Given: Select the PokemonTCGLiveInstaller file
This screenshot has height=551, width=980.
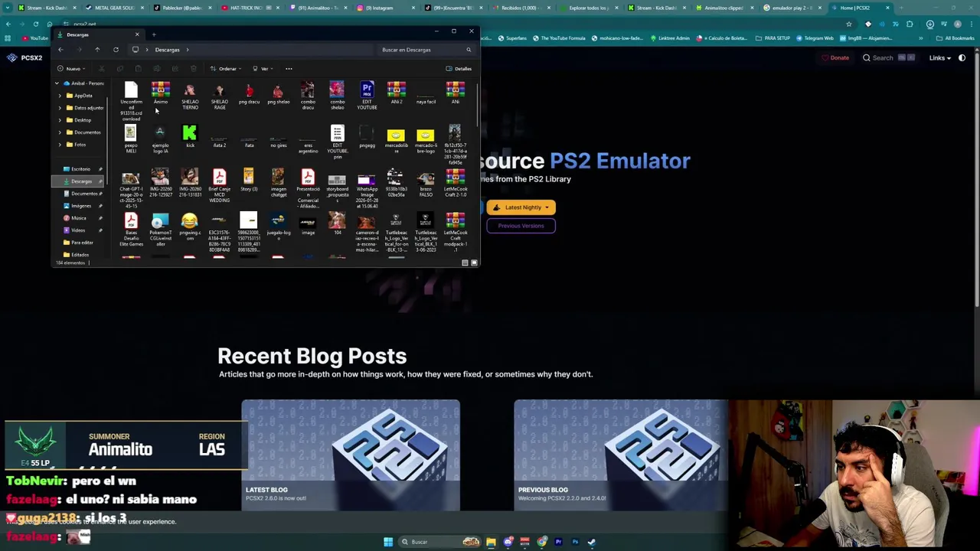Looking at the screenshot, I should pyautogui.click(x=160, y=230).
